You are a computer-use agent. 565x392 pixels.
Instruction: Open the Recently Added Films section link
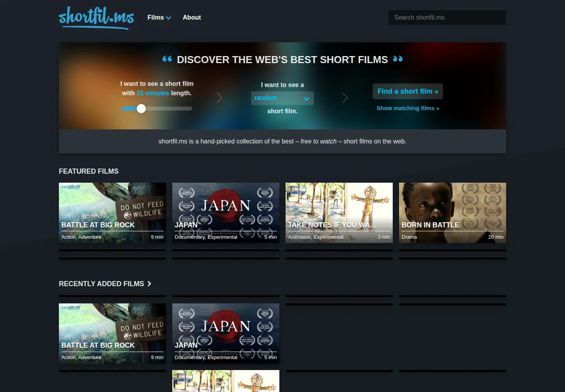[105, 284]
